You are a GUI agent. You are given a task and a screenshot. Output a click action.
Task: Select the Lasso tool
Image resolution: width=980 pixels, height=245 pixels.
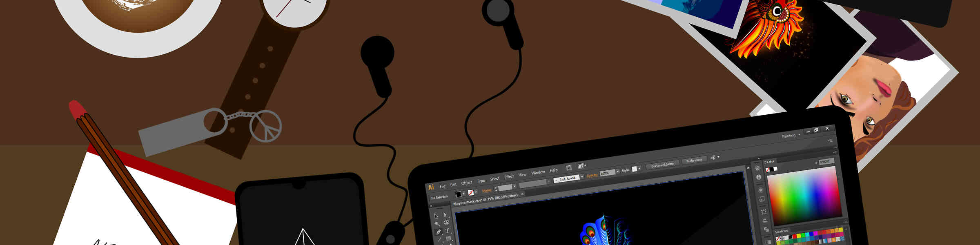tap(446, 223)
